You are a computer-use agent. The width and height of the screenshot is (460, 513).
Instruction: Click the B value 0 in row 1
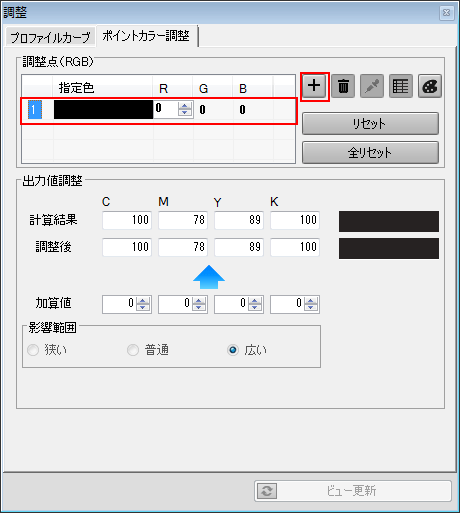tap(242, 110)
